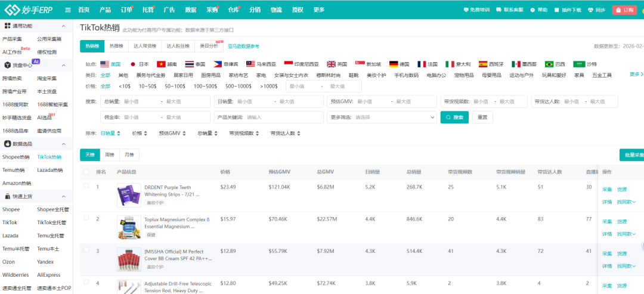This screenshot has width=644, height=294.
Task: Open 联系客服 chat icon
Action: [499, 10]
